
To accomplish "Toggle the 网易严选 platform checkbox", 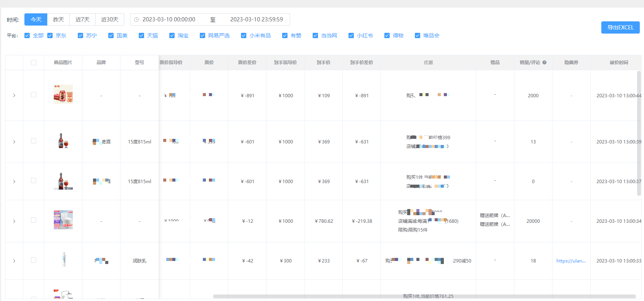I will [x=202, y=35].
